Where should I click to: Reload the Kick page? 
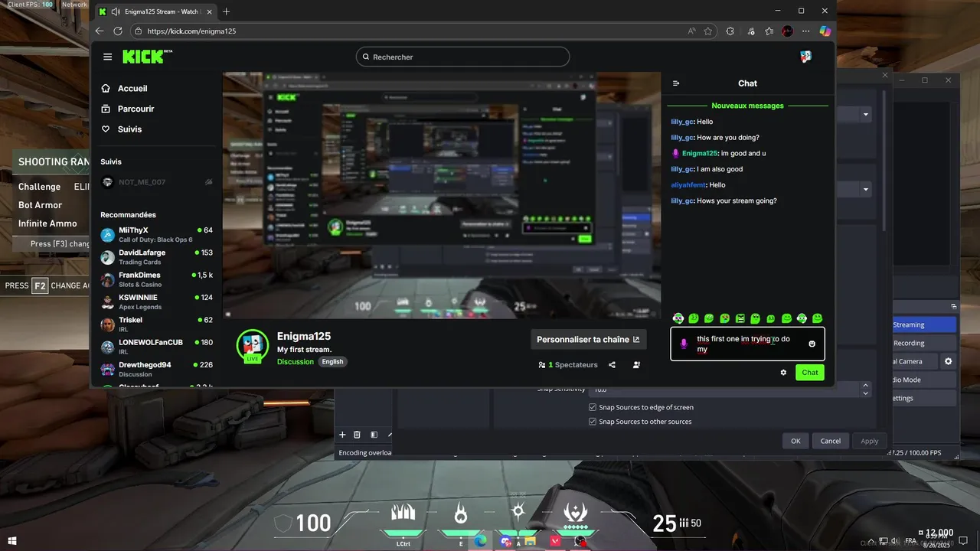click(118, 31)
